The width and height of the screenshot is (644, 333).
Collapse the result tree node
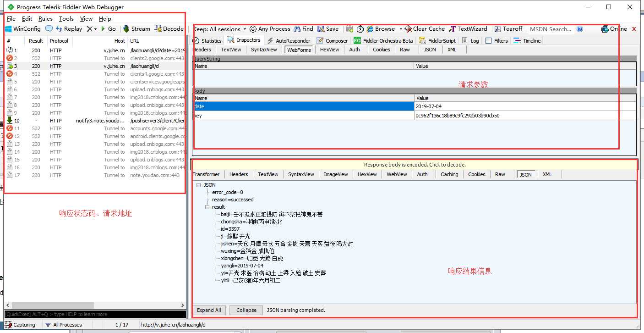point(207,207)
